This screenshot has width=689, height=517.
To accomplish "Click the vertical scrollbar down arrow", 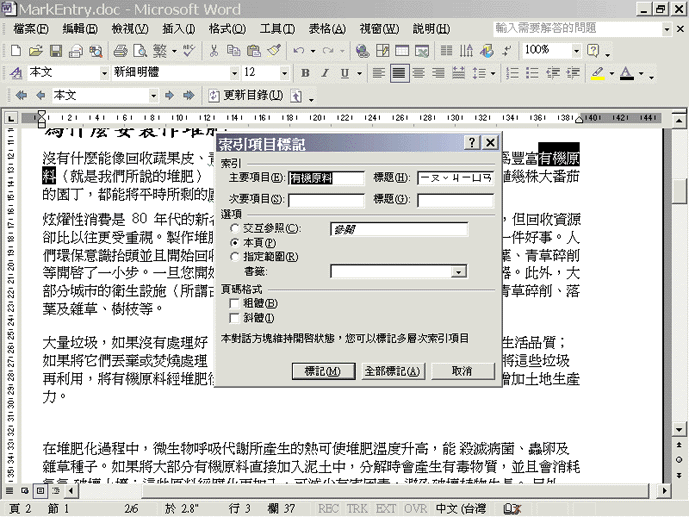I will (x=679, y=429).
